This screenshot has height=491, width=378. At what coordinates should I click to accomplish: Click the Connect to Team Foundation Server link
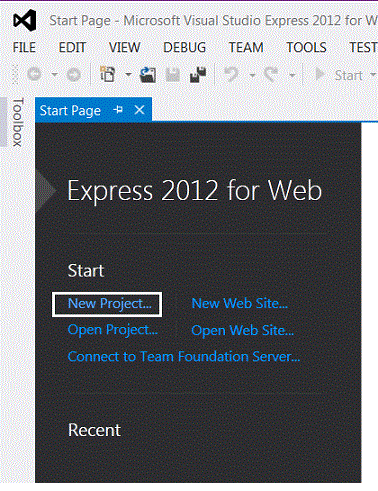[184, 357]
